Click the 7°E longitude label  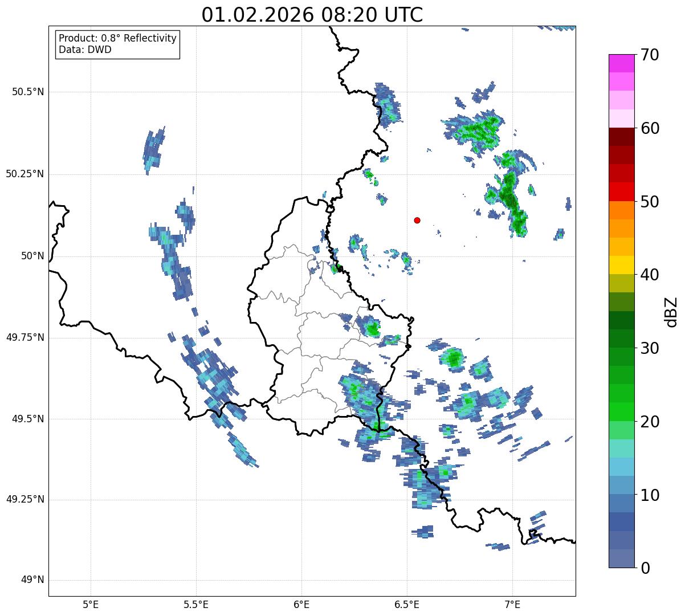click(x=512, y=605)
